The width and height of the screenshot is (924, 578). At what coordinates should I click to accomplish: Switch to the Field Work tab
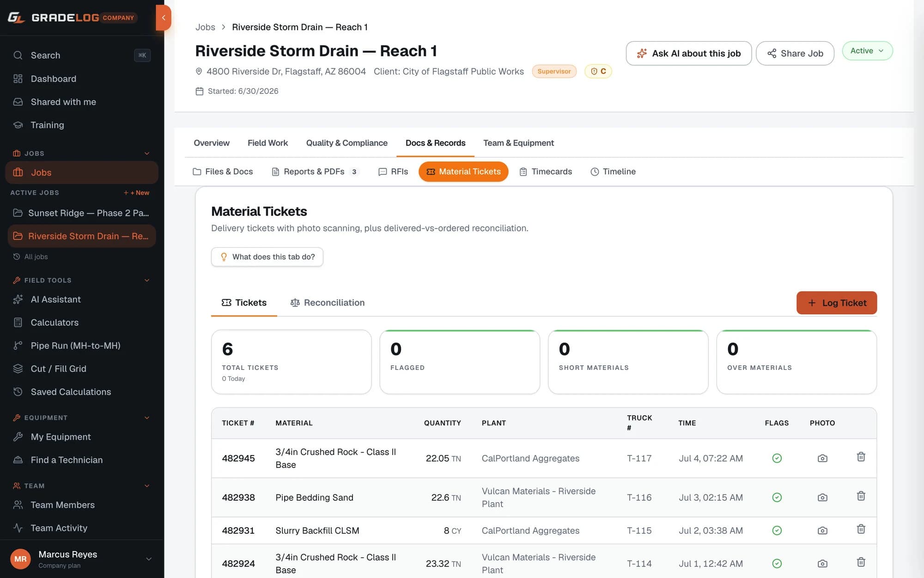point(267,143)
